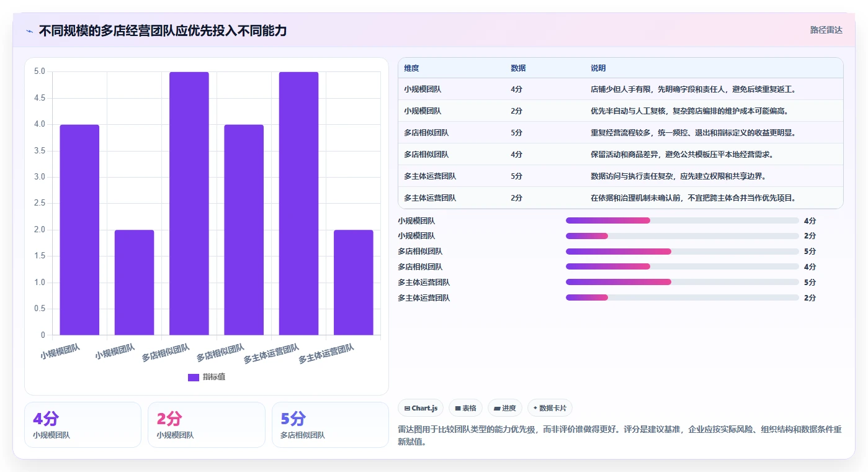Select the table note starting 数据访问与执行责任复杂
This screenshot has height=472, width=868.
pos(681,176)
